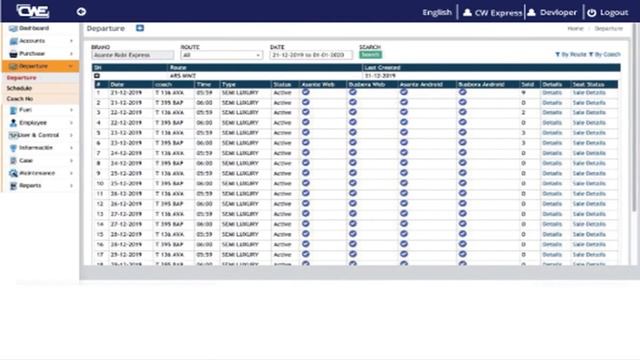Open the Dashboard icon in sidebar
Screen dimensions: 640x360
click(x=13, y=29)
